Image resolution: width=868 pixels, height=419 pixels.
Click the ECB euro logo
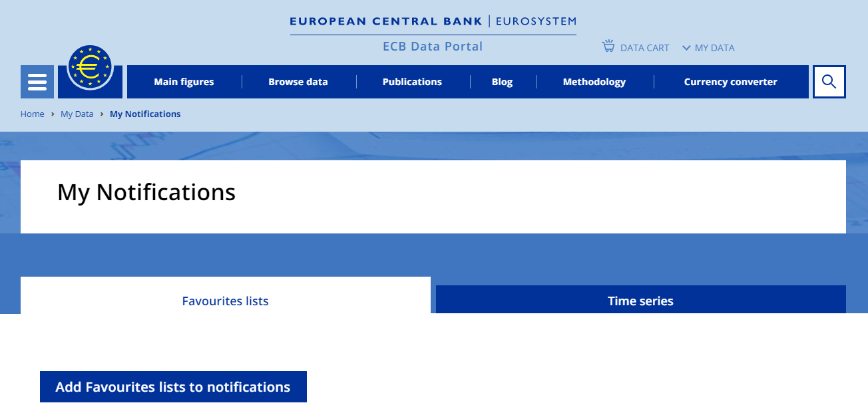coord(91,69)
